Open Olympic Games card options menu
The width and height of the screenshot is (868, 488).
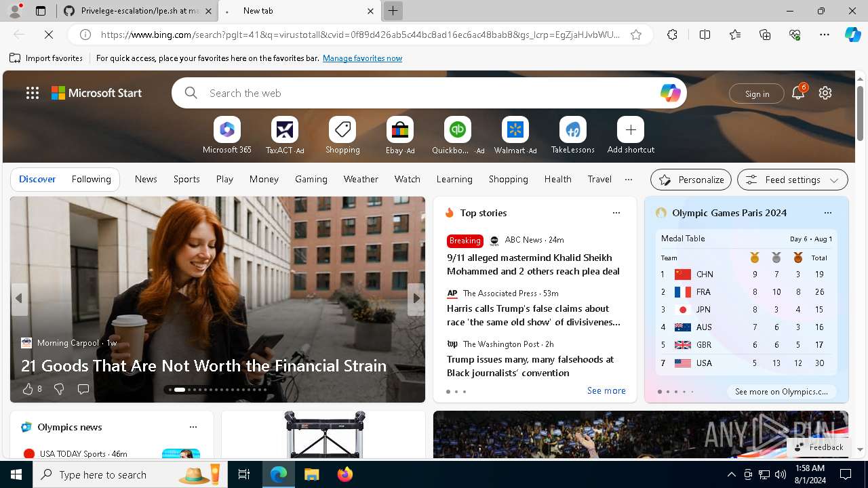click(x=827, y=213)
